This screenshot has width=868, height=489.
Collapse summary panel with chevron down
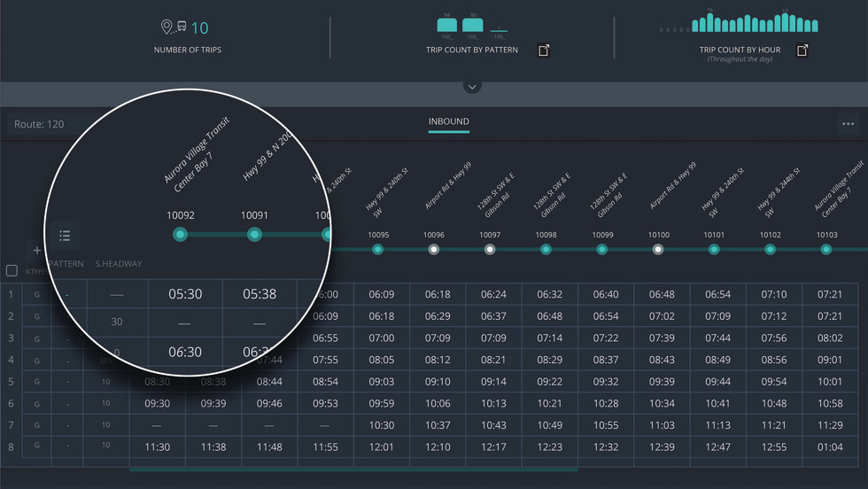pos(472,87)
